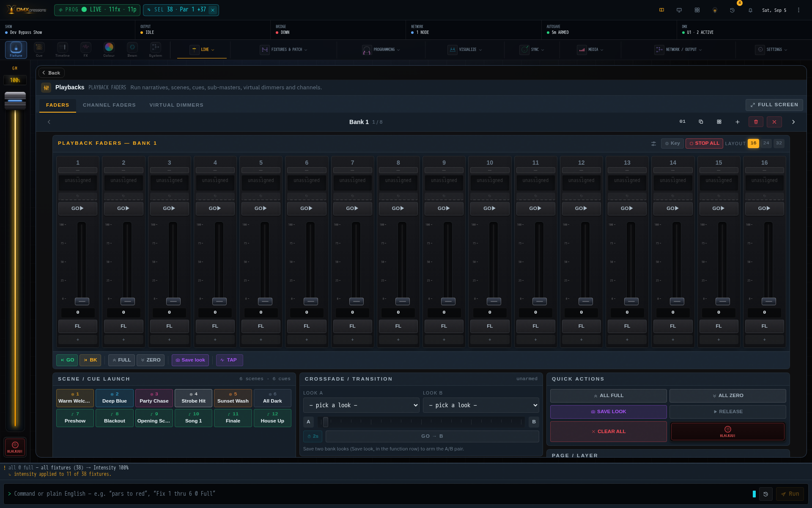Screen dimensions: 812x508
Task: Select crossfade side A
Action: 308,422
